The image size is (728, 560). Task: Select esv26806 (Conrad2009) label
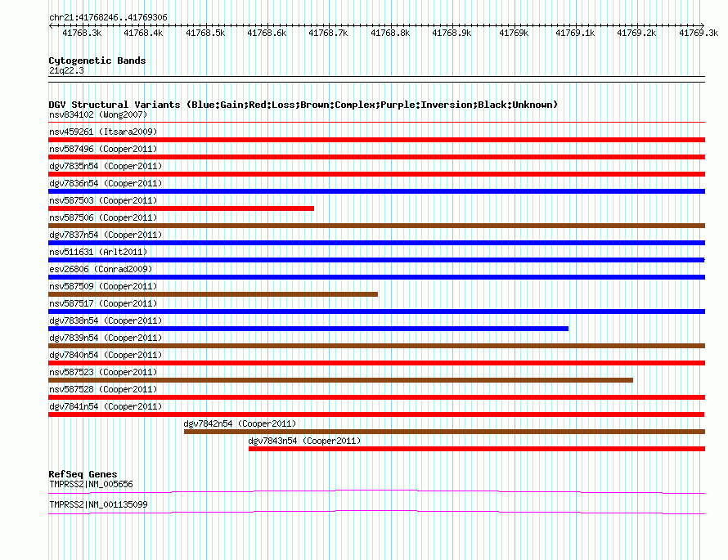[101, 269]
